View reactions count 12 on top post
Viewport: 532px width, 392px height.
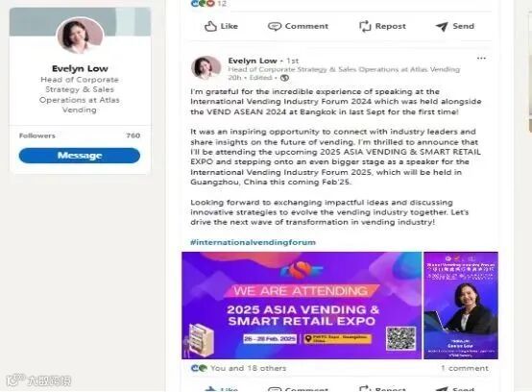tap(222, 4)
